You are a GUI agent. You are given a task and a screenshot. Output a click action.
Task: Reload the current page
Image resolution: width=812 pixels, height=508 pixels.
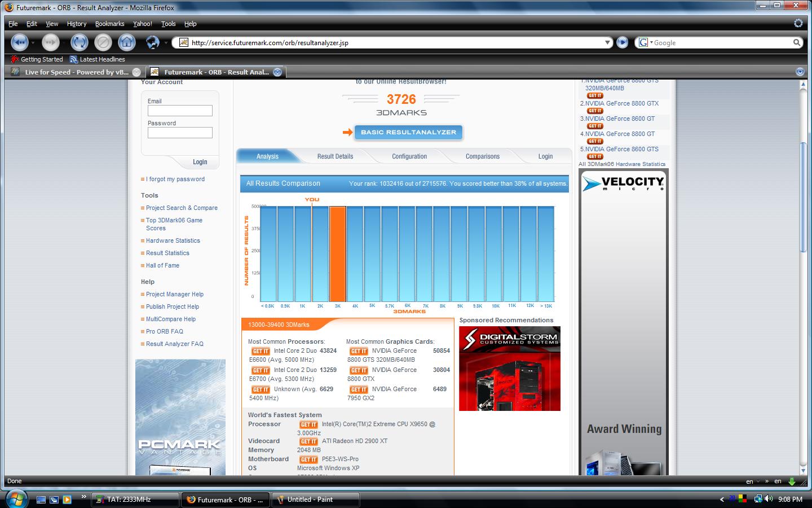tap(80, 42)
